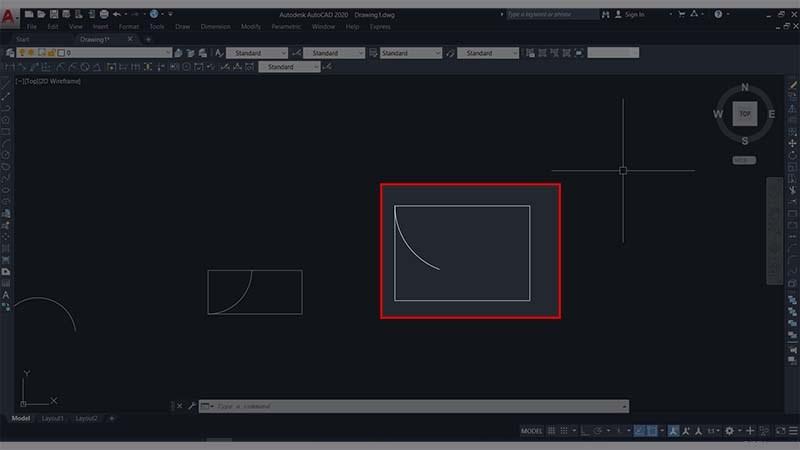Screen dimensions: 800x450
Task: Click the Save icon in quick access
Action: click(54, 14)
